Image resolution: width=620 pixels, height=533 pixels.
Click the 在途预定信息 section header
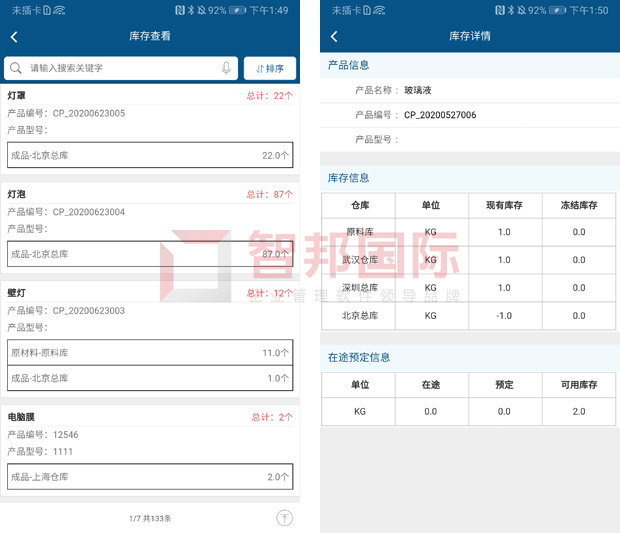click(359, 357)
